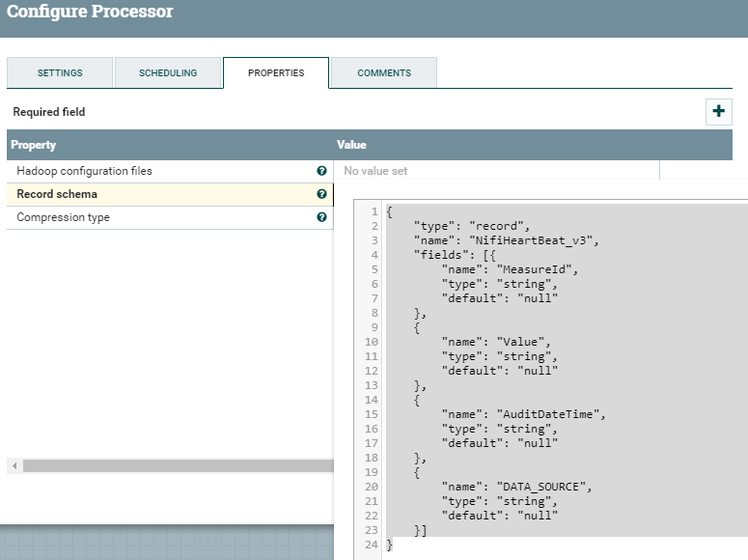Click the scrollbar's left arrow button
748x560 pixels.
click(x=14, y=466)
